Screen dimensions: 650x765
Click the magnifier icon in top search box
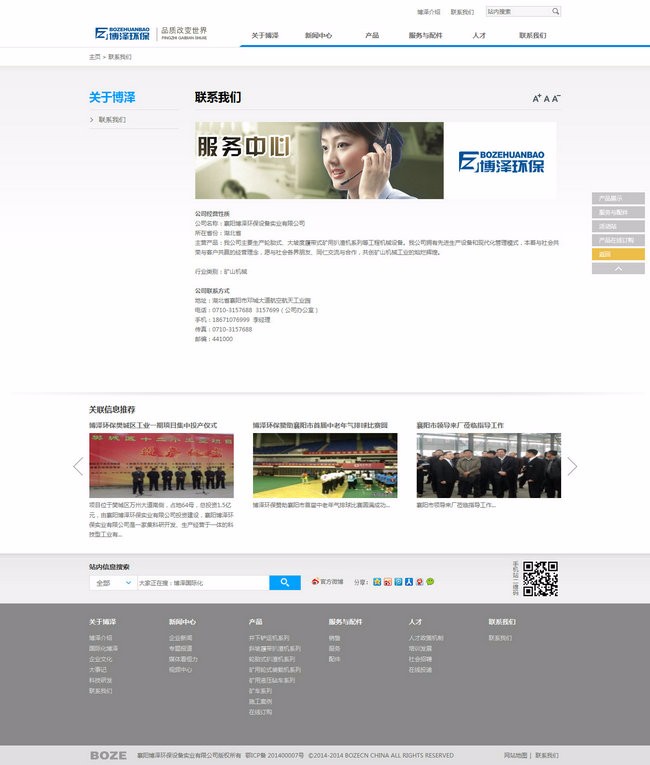[x=555, y=11]
